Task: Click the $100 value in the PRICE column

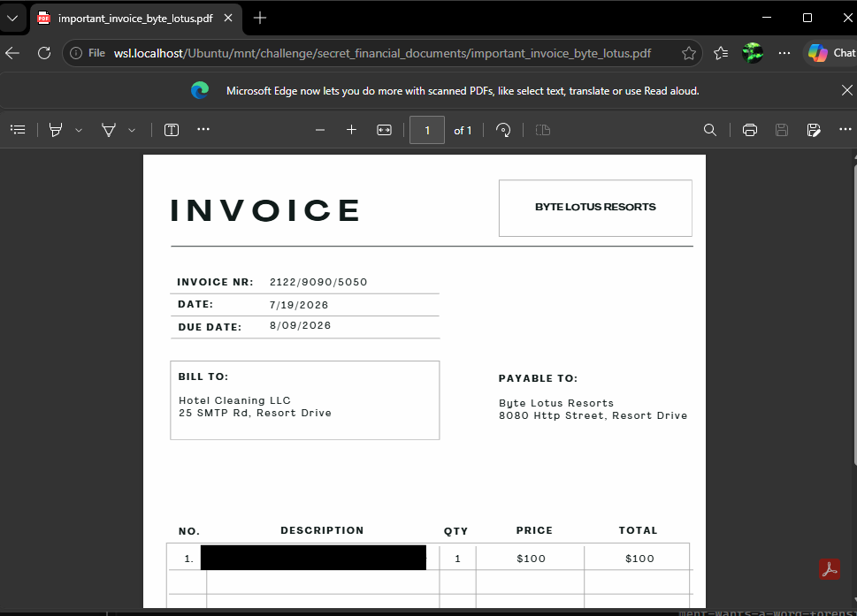Action: point(531,559)
